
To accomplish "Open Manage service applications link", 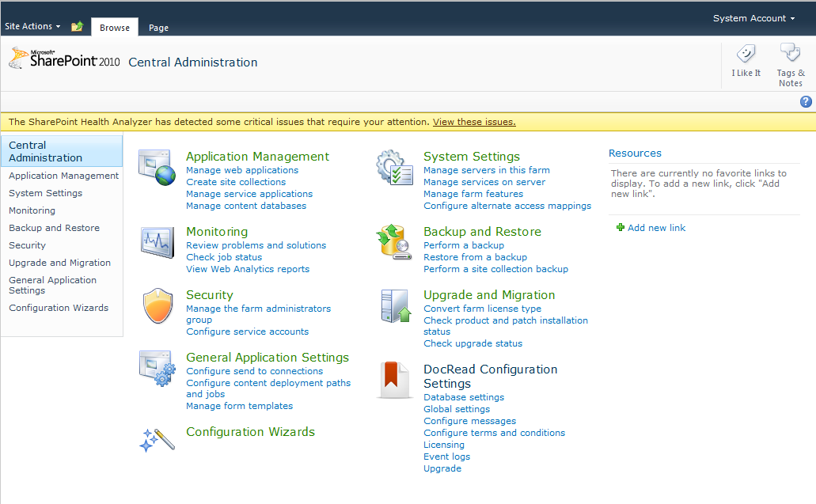I will [249, 194].
